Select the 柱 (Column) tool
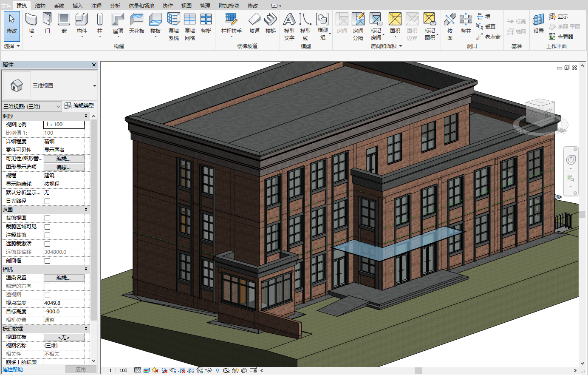The width and height of the screenshot is (588, 375). click(100, 24)
